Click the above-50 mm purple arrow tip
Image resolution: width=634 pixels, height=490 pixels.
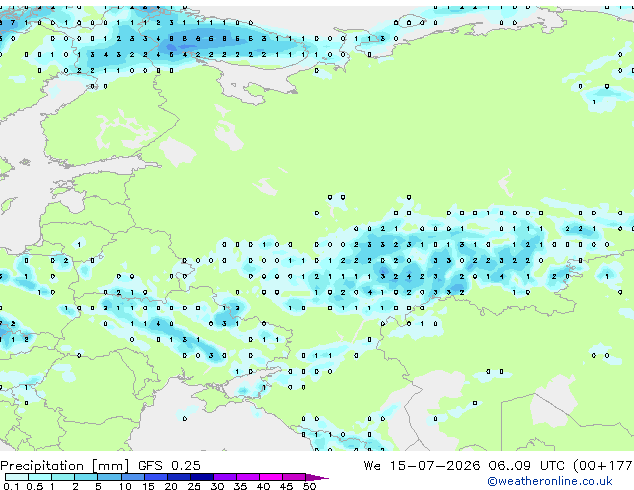(x=317, y=477)
